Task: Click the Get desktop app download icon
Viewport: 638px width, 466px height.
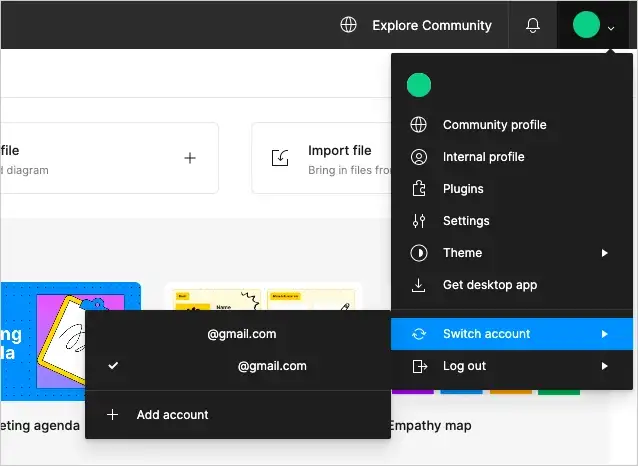Action: 419,285
